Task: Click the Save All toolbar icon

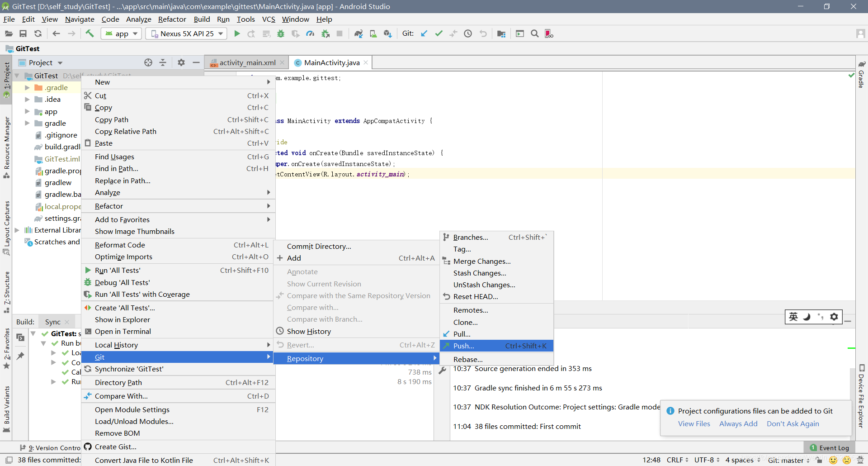Action: click(23, 33)
